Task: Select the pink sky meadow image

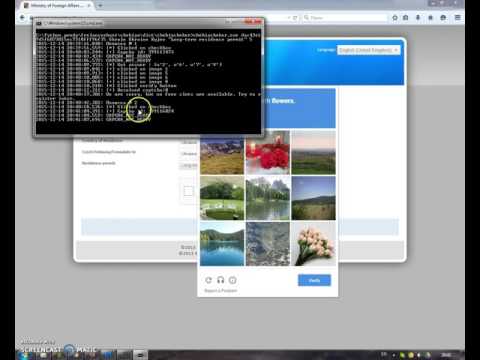Action: [313, 152]
